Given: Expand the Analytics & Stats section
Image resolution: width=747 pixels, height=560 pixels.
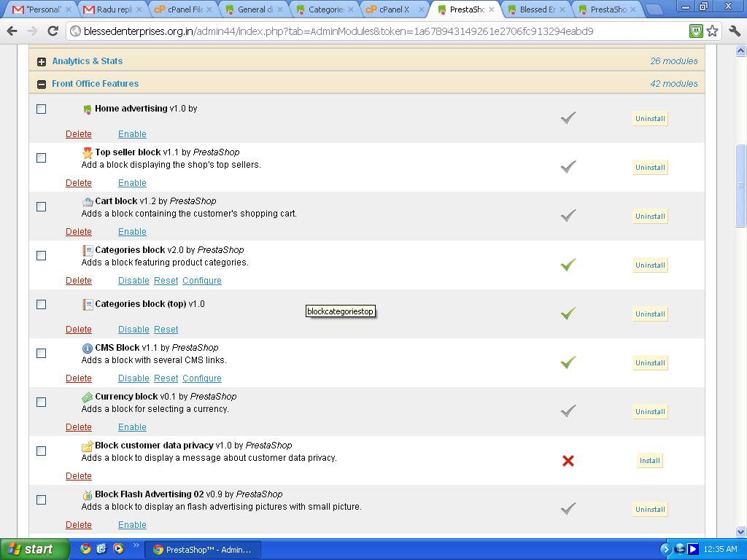Looking at the screenshot, I should point(42,61).
